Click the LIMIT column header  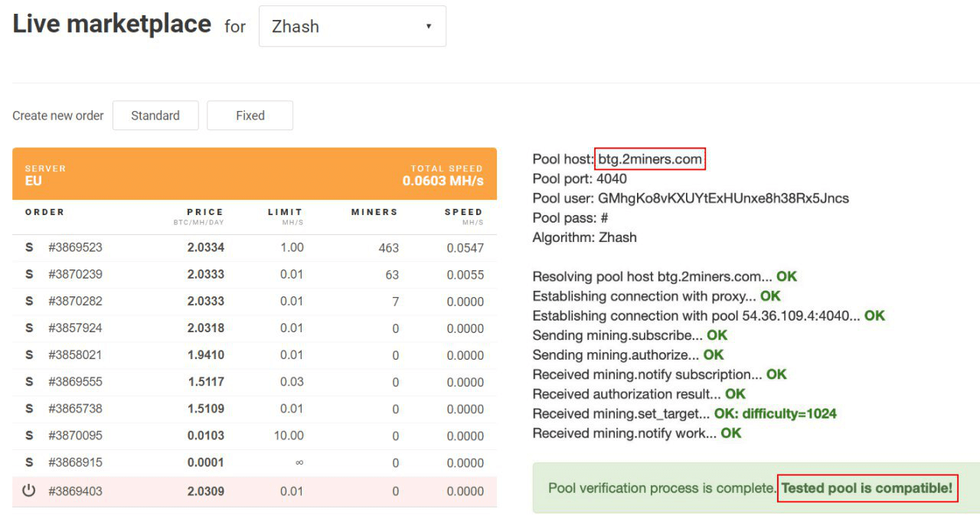[285, 212]
